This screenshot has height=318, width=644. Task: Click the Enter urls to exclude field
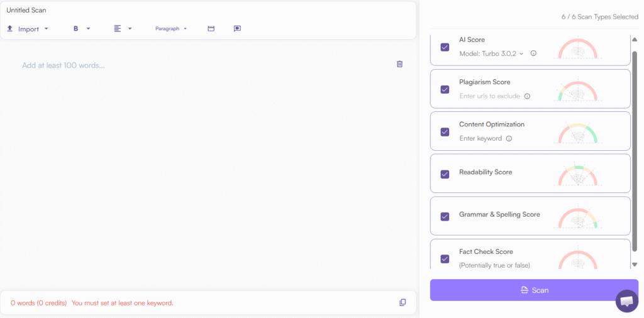click(x=489, y=96)
